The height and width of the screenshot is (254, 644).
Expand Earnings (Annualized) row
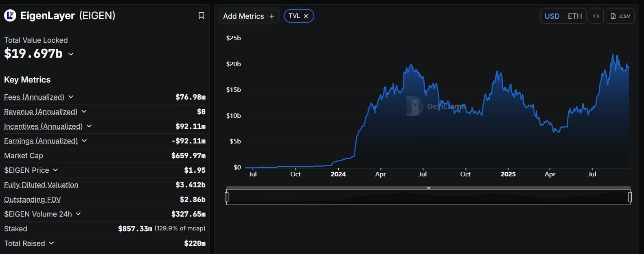[84, 141]
